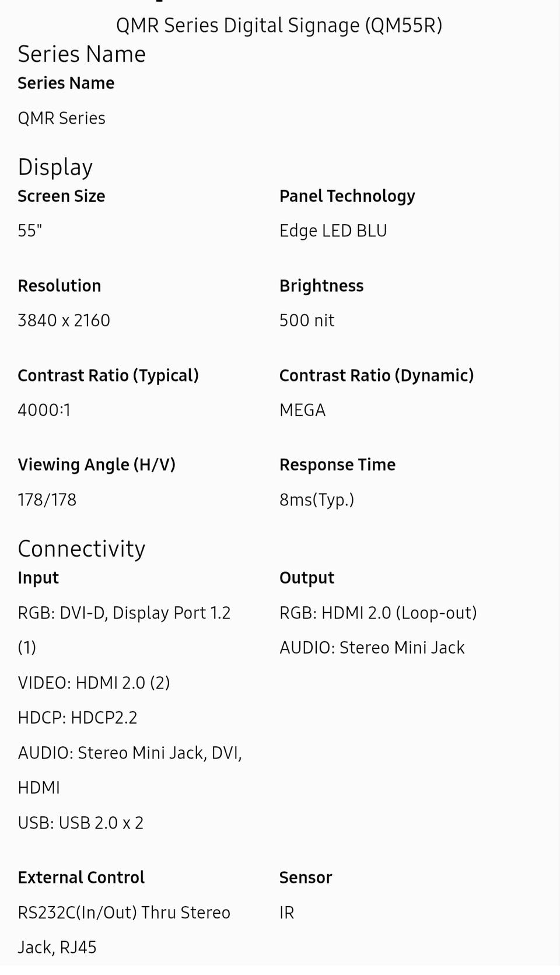Click the Contrast Ratio (Typical) label

[x=108, y=375]
